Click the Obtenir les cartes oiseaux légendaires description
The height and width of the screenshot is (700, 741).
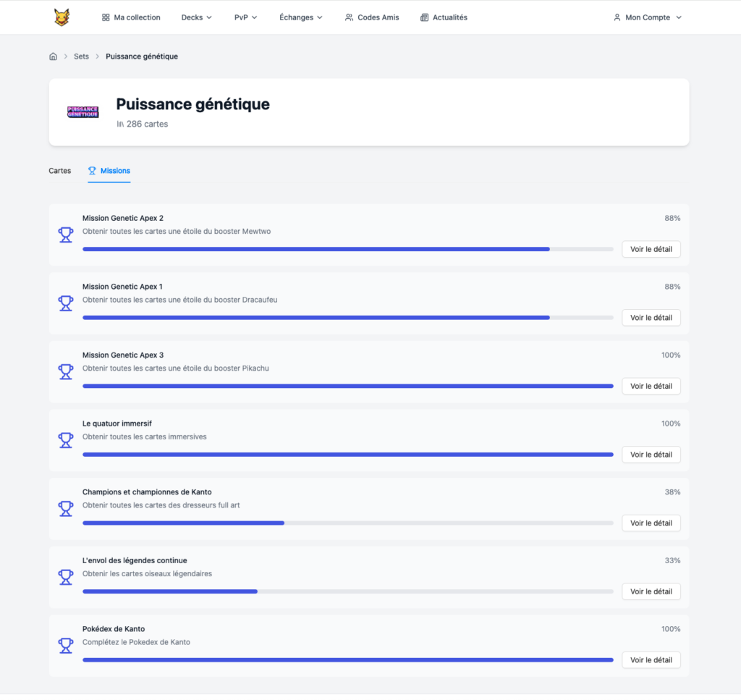[148, 574]
